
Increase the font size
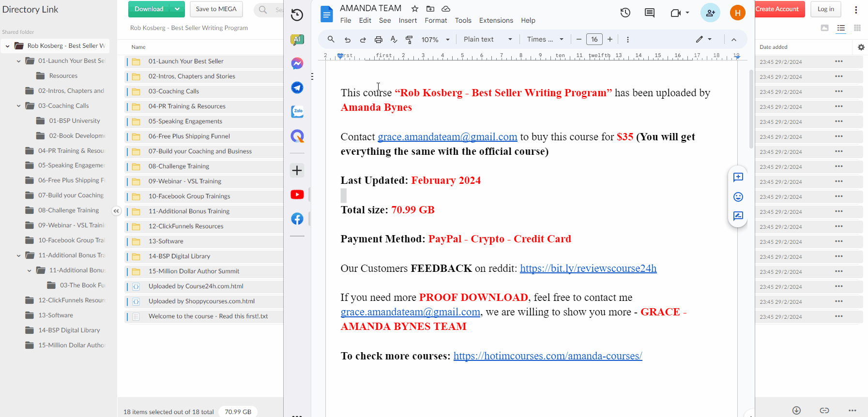pos(610,39)
